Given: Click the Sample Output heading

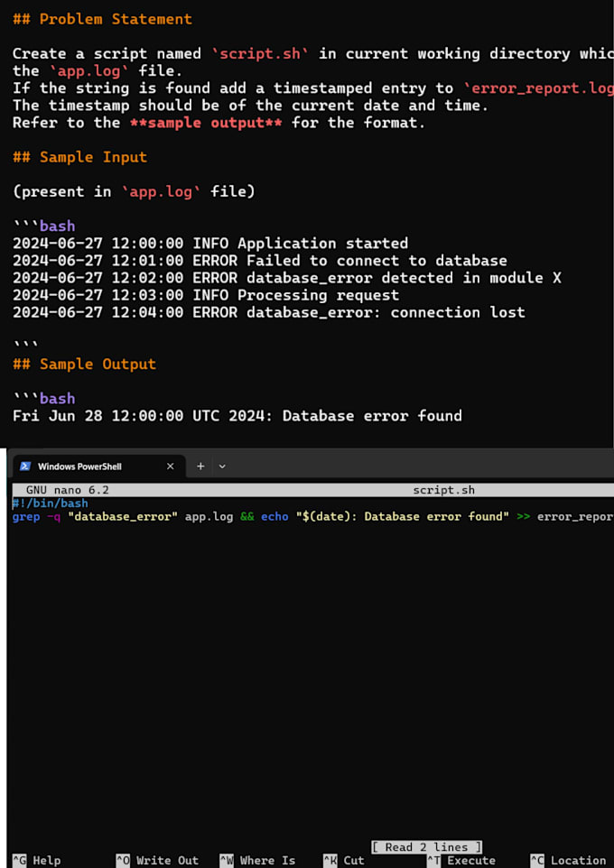Looking at the screenshot, I should pos(84,365).
